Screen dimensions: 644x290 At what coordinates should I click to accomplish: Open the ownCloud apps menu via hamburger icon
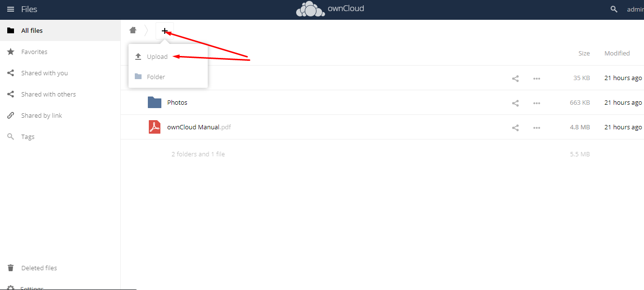[11, 9]
